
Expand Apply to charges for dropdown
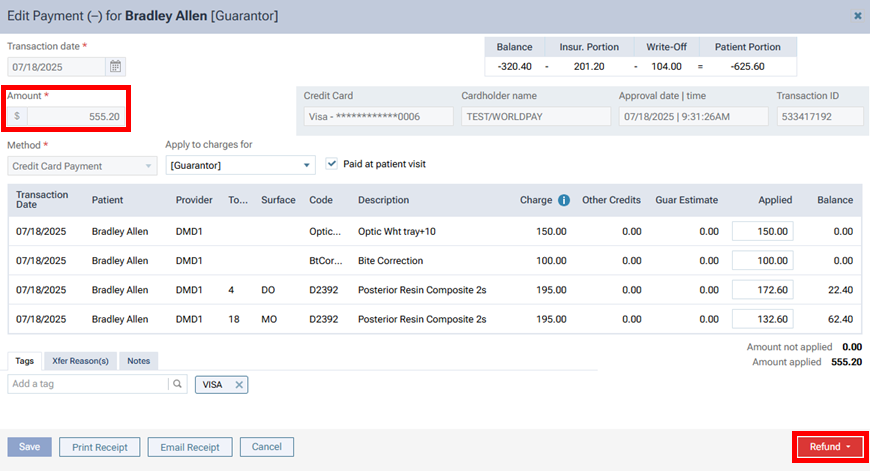(240, 165)
